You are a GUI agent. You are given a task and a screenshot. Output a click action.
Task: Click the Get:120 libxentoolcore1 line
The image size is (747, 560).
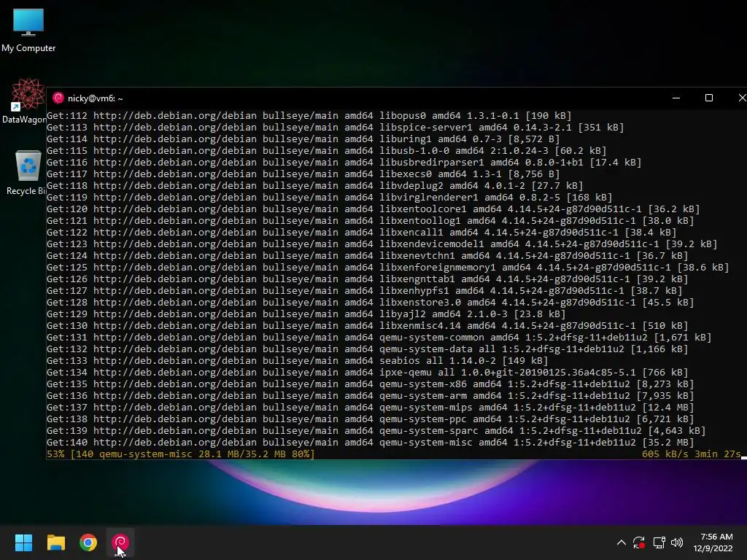tap(373, 209)
